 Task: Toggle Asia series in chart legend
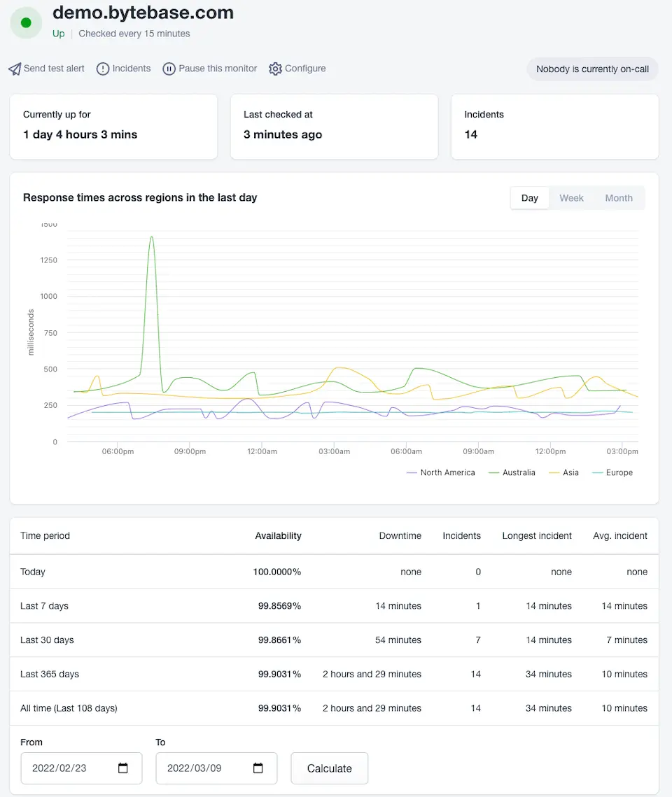pyautogui.click(x=563, y=473)
